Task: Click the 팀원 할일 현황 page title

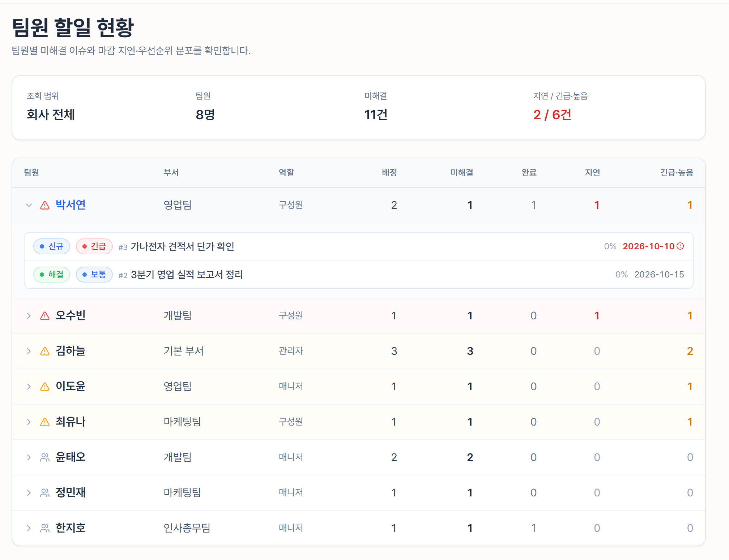Action: (73, 27)
